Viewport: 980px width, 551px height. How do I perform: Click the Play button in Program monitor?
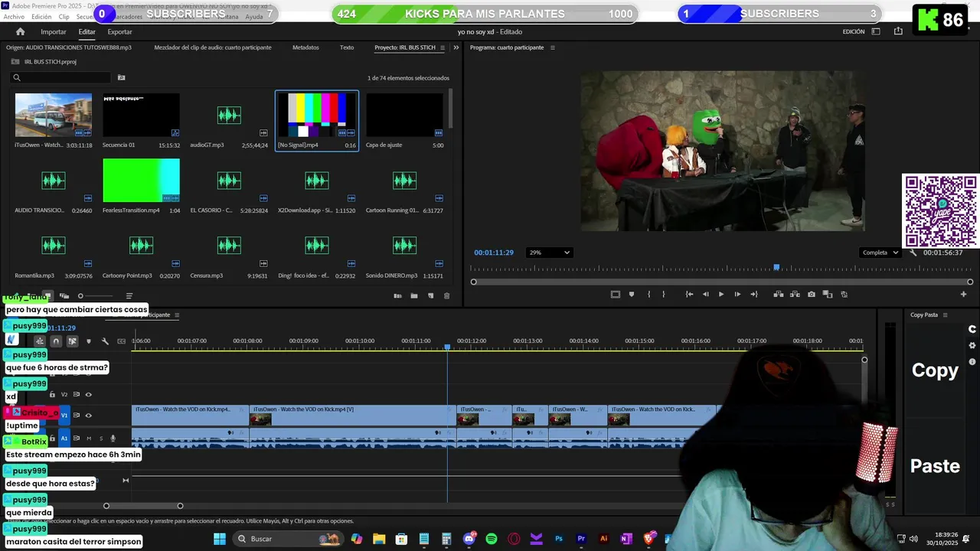click(x=721, y=294)
